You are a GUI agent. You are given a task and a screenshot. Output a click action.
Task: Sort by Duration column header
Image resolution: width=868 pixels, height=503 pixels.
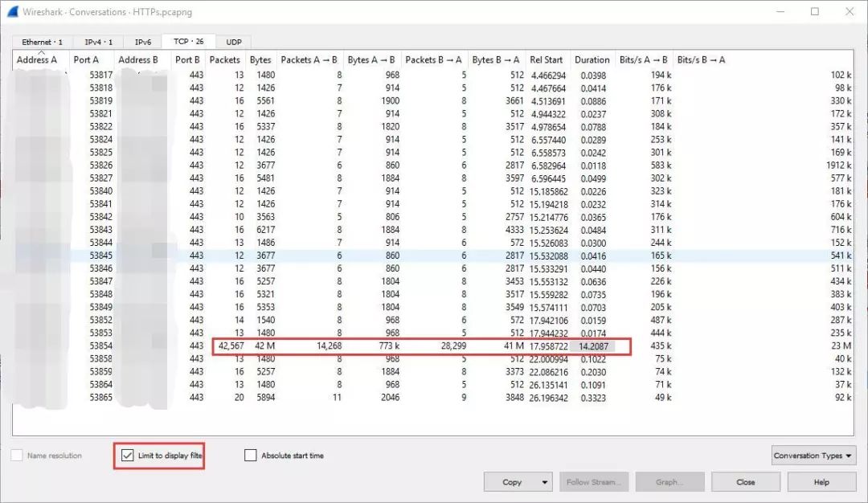point(592,59)
